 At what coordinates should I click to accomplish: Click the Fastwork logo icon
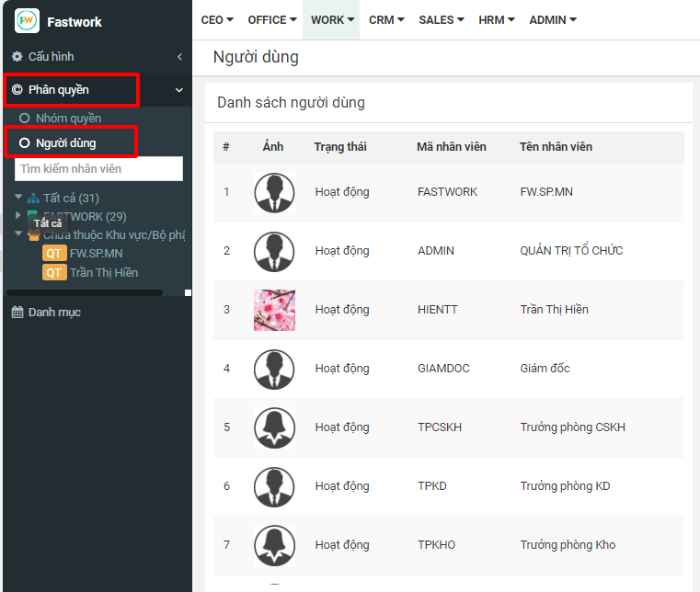[x=28, y=20]
